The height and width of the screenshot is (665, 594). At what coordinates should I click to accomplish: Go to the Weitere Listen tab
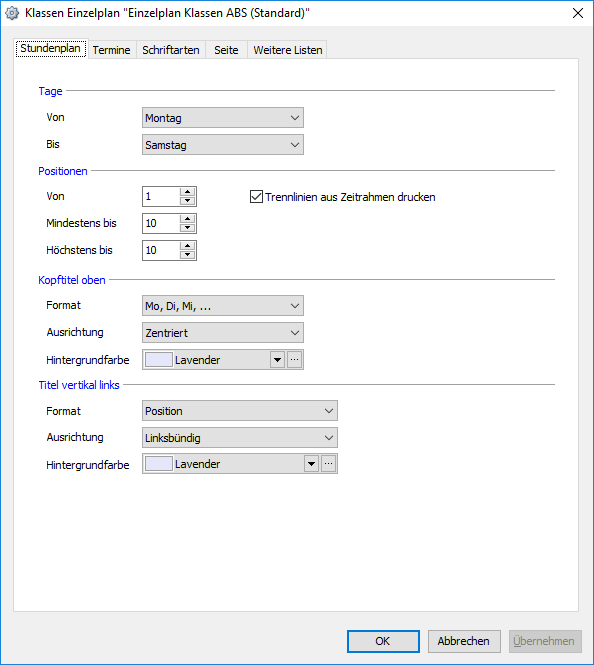[x=288, y=50]
